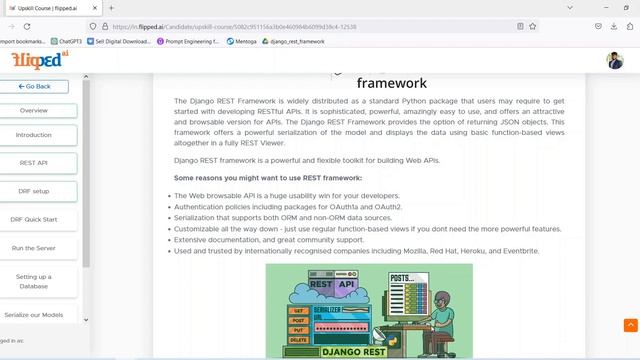Close the Upskill Course tab
This screenshot has width=640, height=360.
pyautogui.click(x=95, y=8)
